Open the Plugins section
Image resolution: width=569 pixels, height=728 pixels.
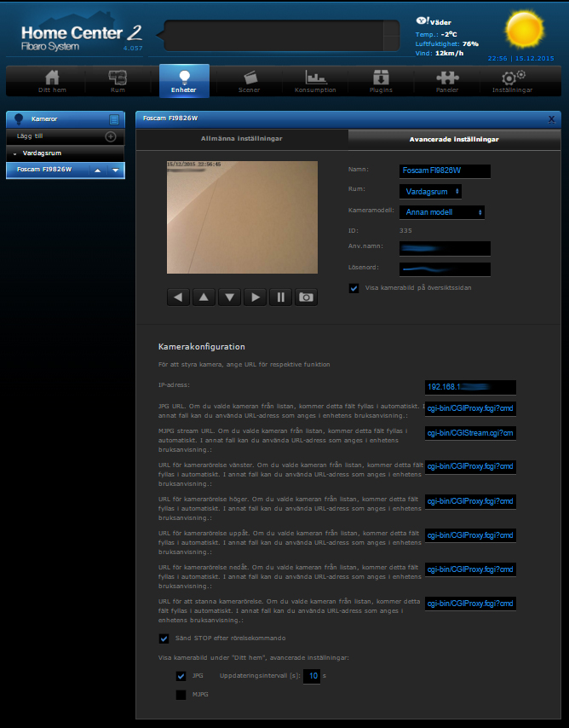click(381, 81)
